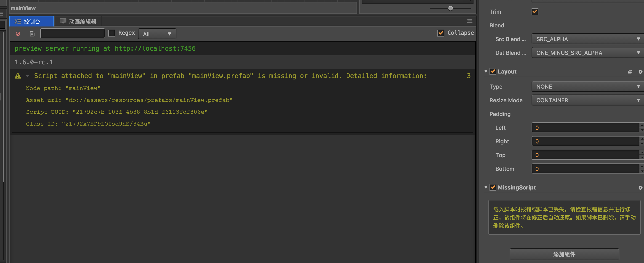The image size is (644, 263).
Task: Enable the Regex filter checkbox
Action: [x=112, y=33]
